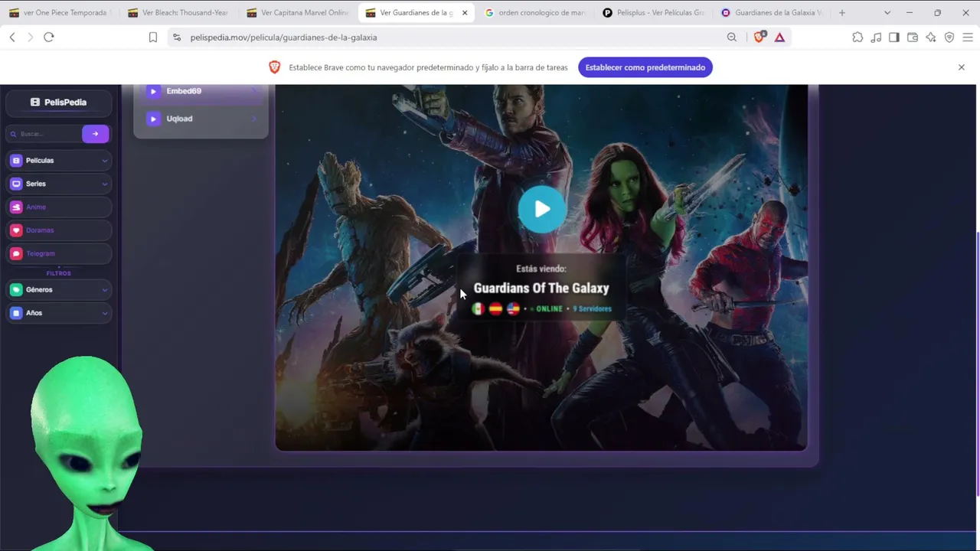Open the Telegram link in sidebar
The width and height of the screenshot is (980, 551).
click(41, 253)
